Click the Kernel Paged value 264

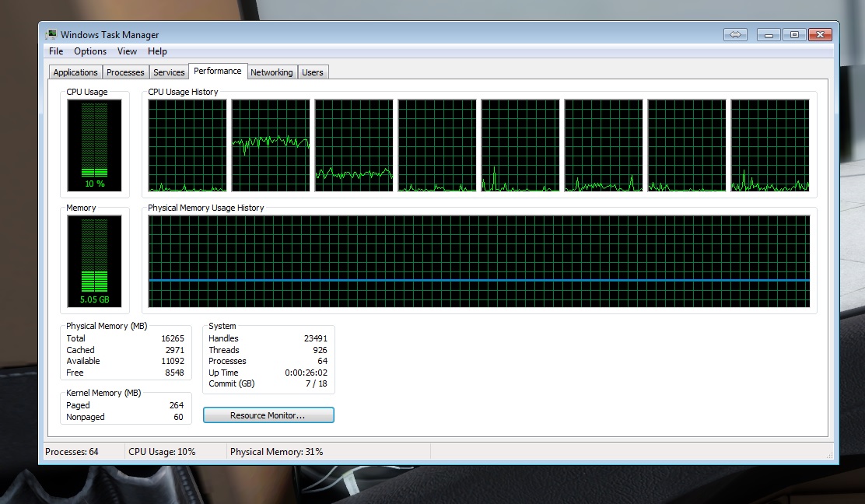coord(177,405)
